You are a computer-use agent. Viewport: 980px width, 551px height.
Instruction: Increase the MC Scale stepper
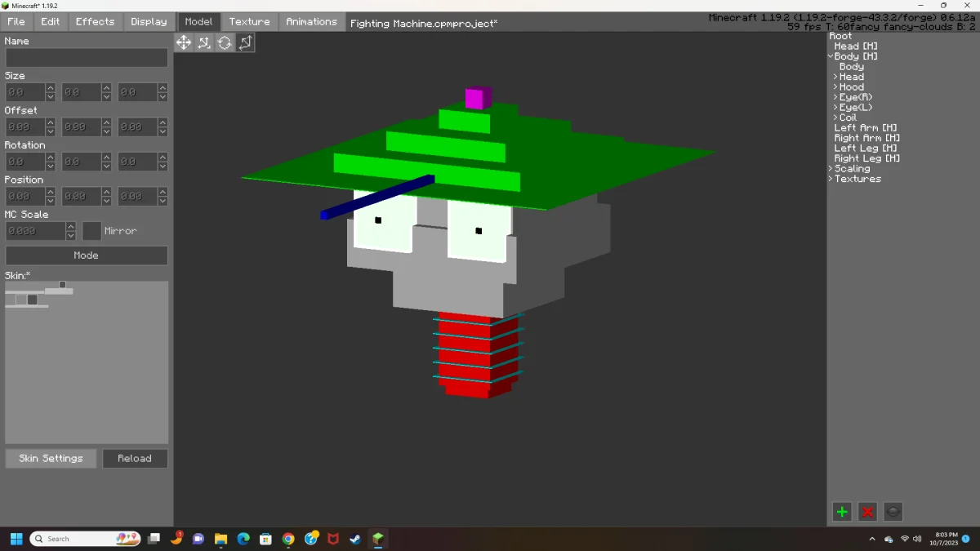(71, 227)
